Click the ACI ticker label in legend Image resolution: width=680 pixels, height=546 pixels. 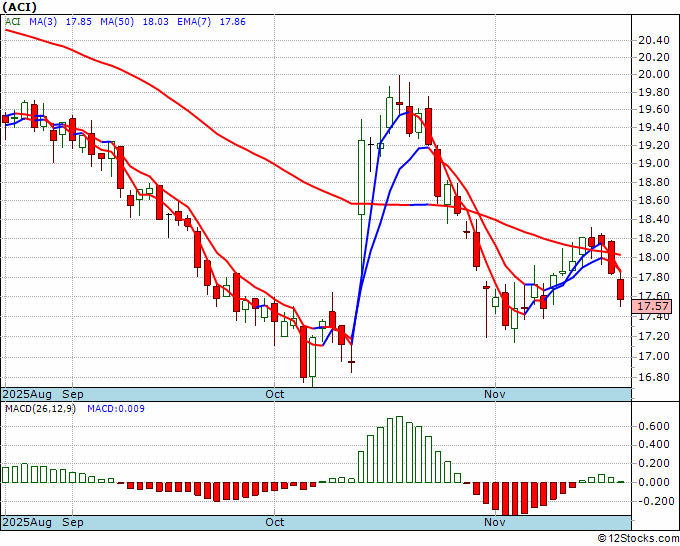point(13,22)
